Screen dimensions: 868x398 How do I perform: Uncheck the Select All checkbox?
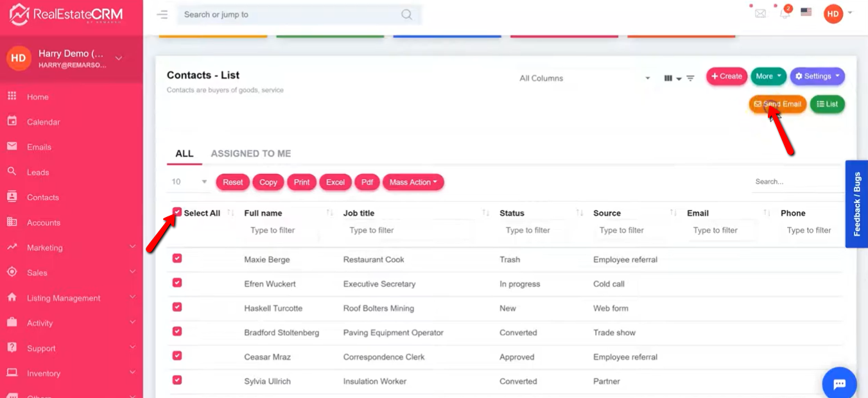(x=177, y=212)
